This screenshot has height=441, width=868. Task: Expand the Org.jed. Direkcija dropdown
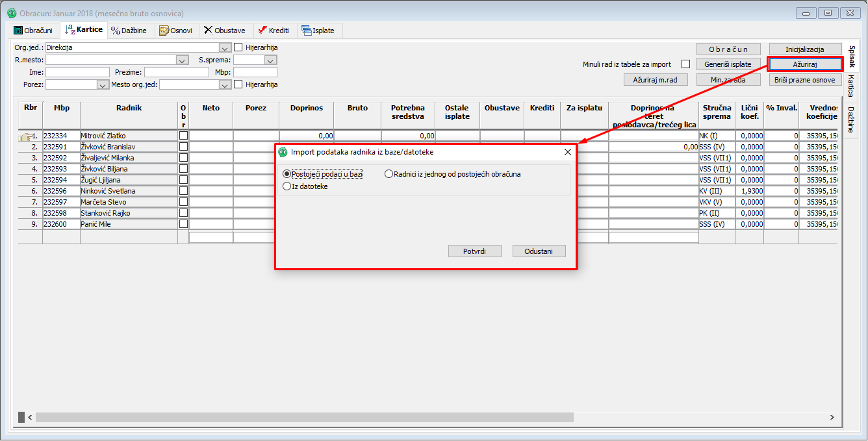(225, 48)
